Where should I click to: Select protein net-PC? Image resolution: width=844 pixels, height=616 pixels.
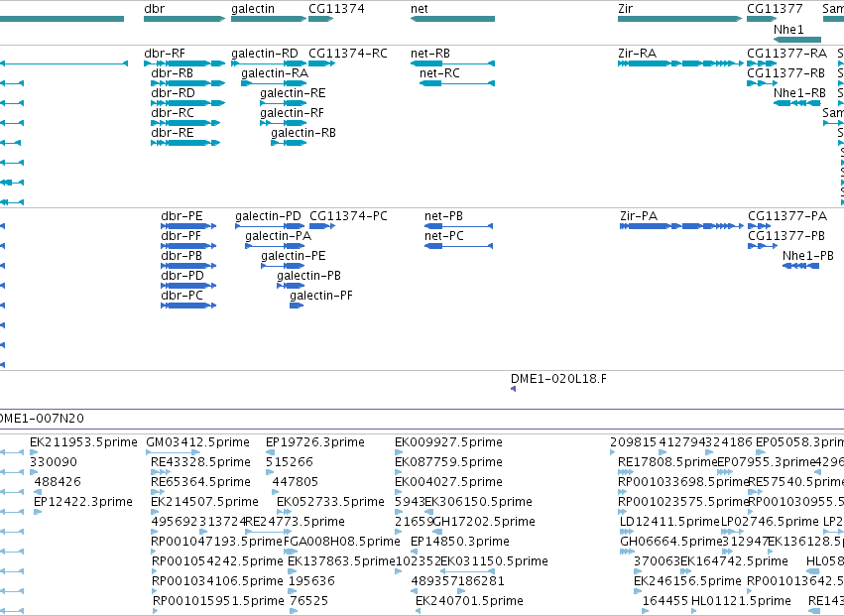[458, 247]
